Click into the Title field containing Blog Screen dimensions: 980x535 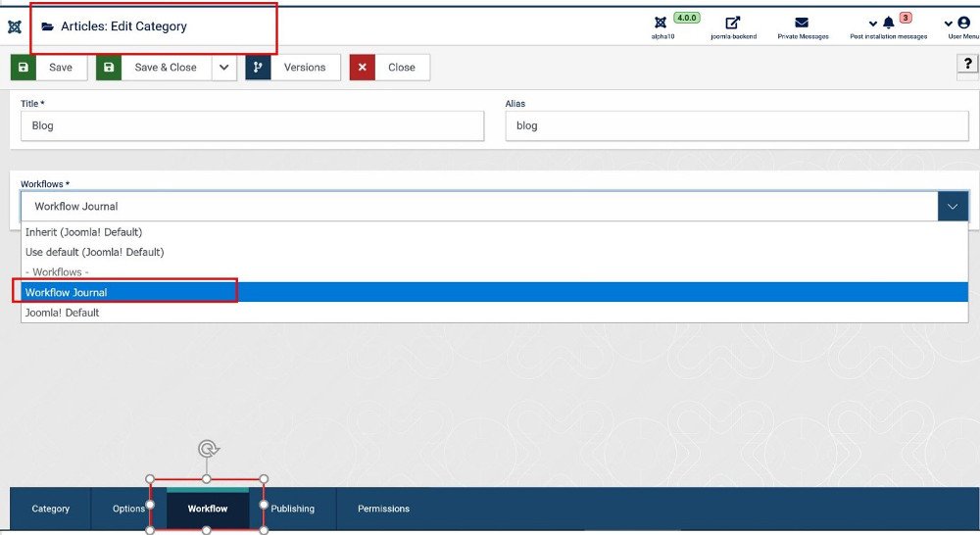pos(253,125)
